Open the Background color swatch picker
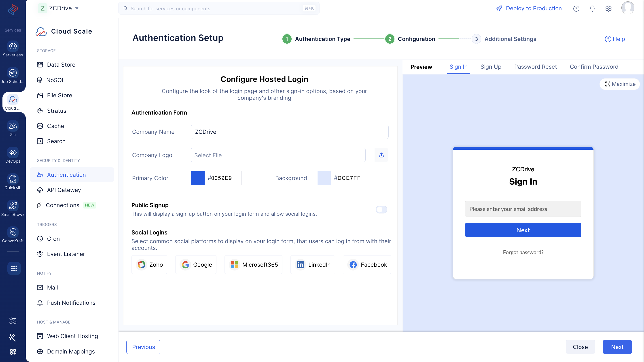The image size is (644, 362). 324,178
